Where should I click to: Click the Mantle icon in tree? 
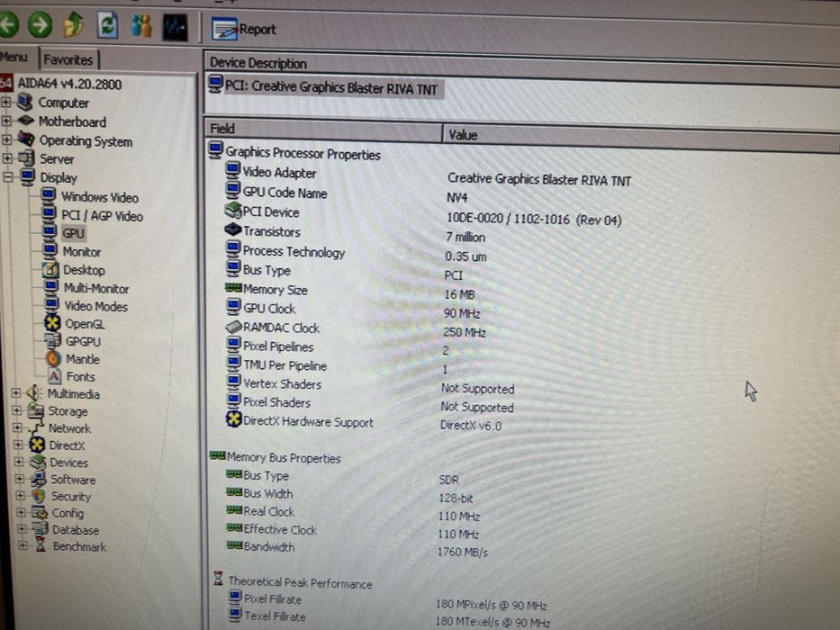(53, 358)
